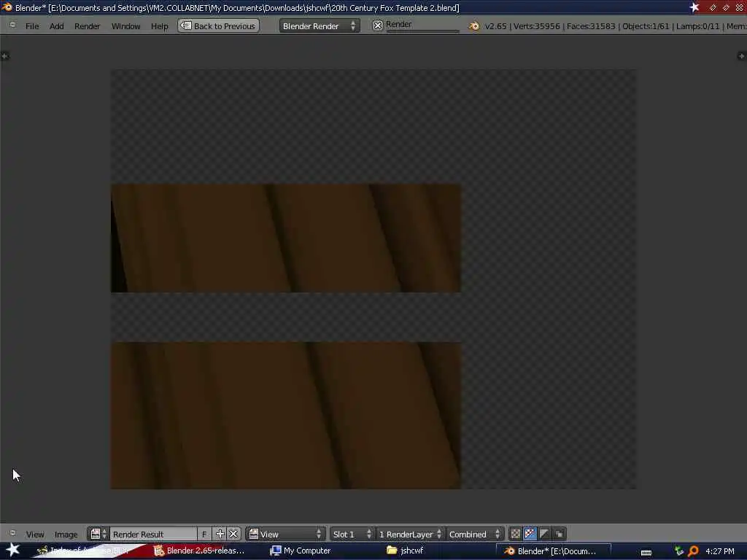Image resolution: width=747 pixels, height=560 pixels.
Task: Click the lower rendered curtain tile
Action: tap(286, 415)
